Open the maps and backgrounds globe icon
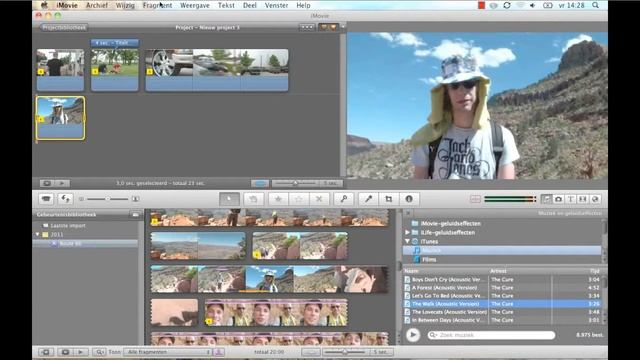This screenshot has height=360, width=640. coord(595,199)
